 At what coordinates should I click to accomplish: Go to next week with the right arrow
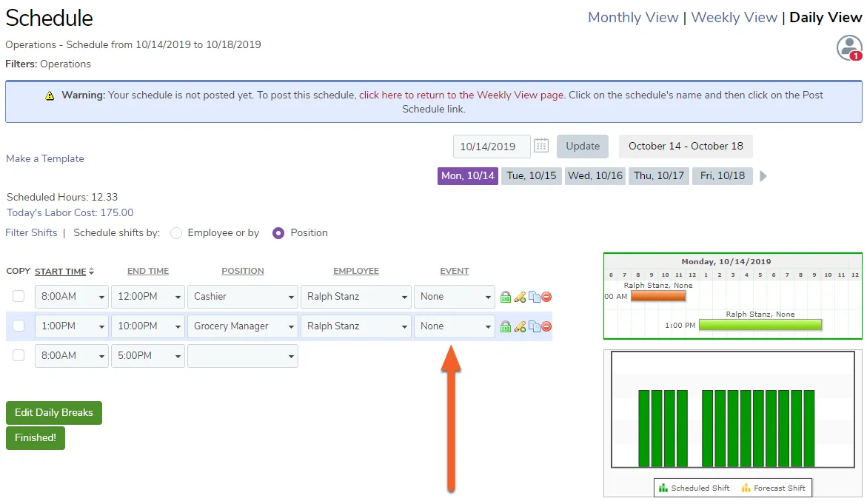(x=763, y=176)
